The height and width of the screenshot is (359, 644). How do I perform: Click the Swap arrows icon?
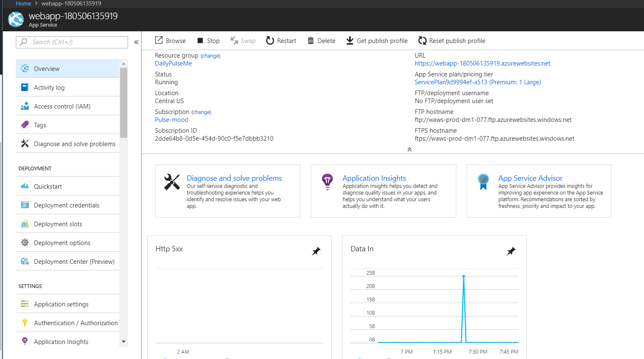(x=234, y=40)
